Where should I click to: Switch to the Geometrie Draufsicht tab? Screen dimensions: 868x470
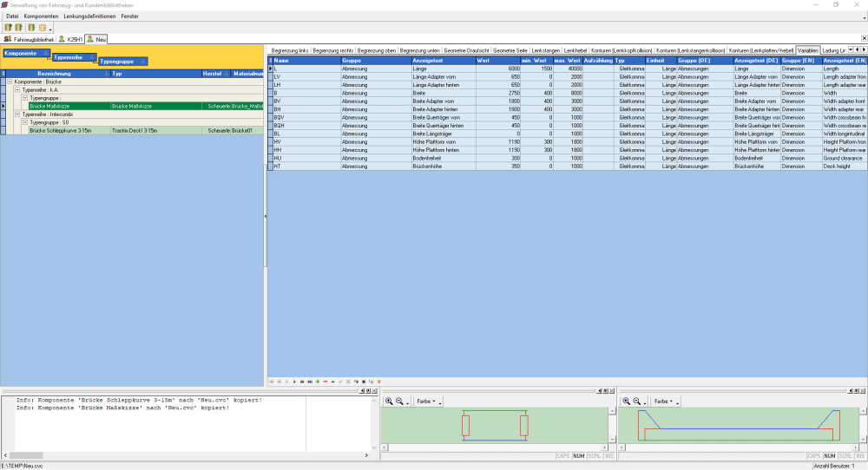click(466, 50)
